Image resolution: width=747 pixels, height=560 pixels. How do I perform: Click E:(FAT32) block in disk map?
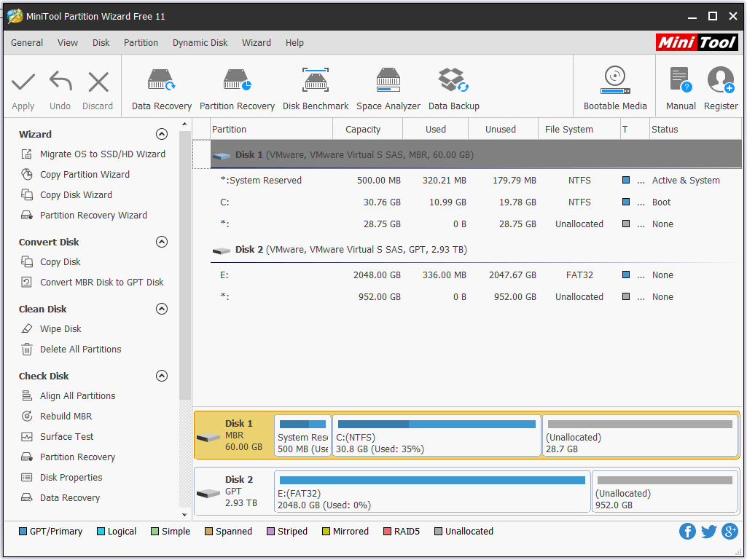(432, 492)
